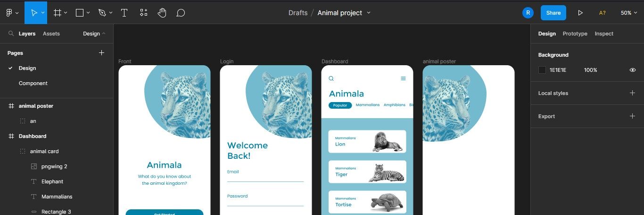Screen dimensions: 644x215
Task: Click the Popular pill in dashboard
Action: [340, 105]
